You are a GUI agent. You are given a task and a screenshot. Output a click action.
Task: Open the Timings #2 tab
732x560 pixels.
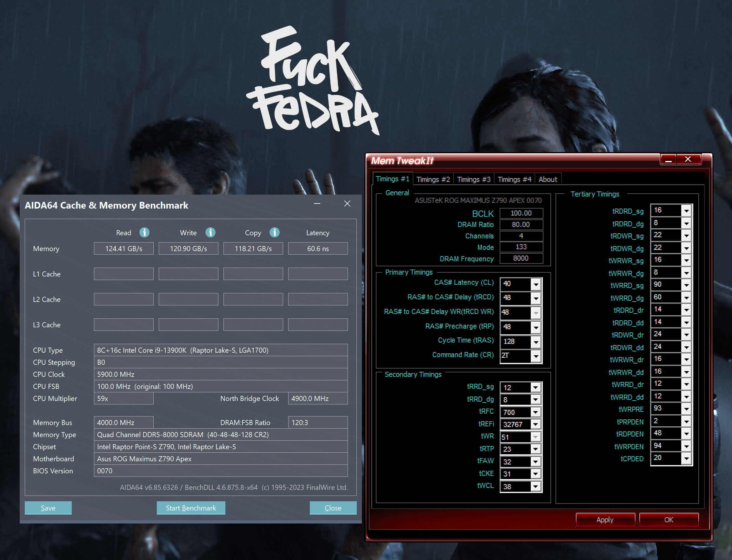click(433, 179)
